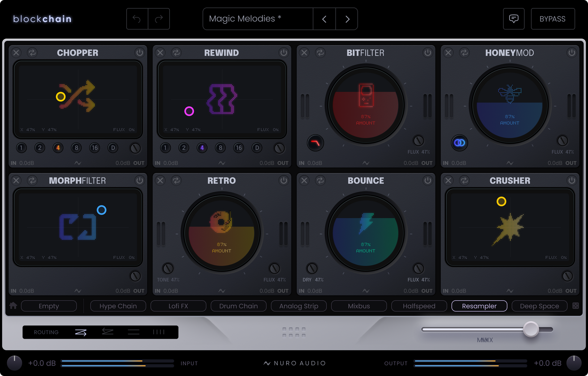Screen dimensions: 588x376
Task: Click the dice randomize icon in preset bar
Action: click(576, 306)
